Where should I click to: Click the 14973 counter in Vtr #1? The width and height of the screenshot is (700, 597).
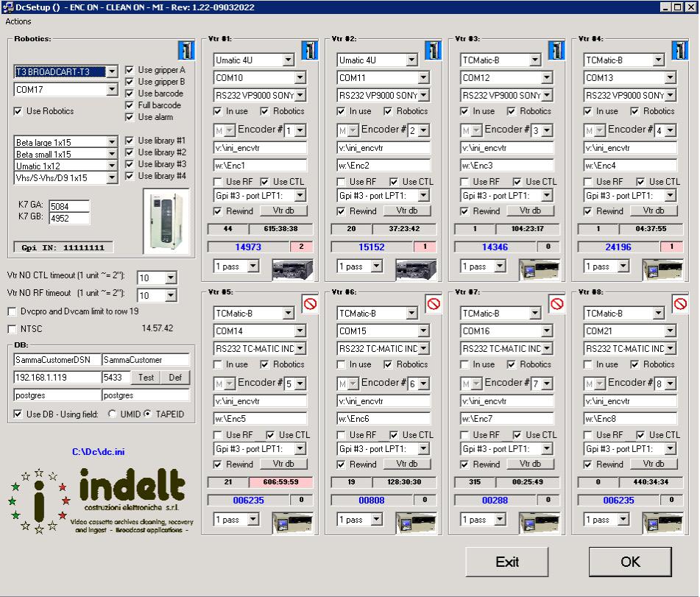(x=248, y=247)
